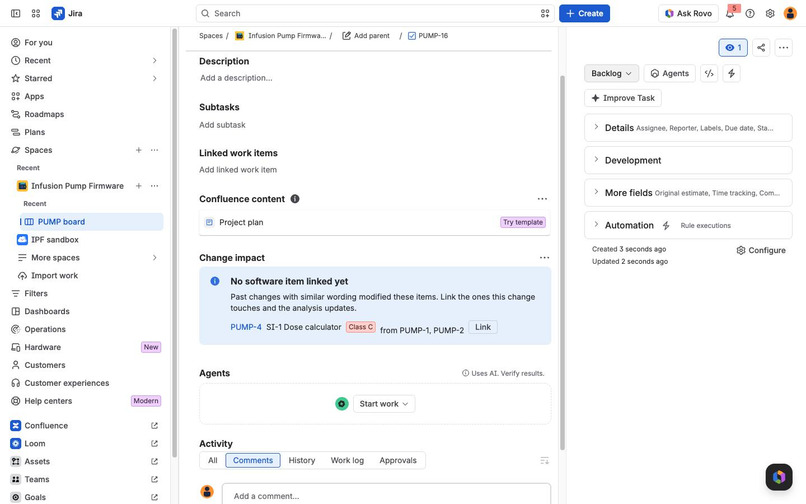Click the blue Create button

584,13
